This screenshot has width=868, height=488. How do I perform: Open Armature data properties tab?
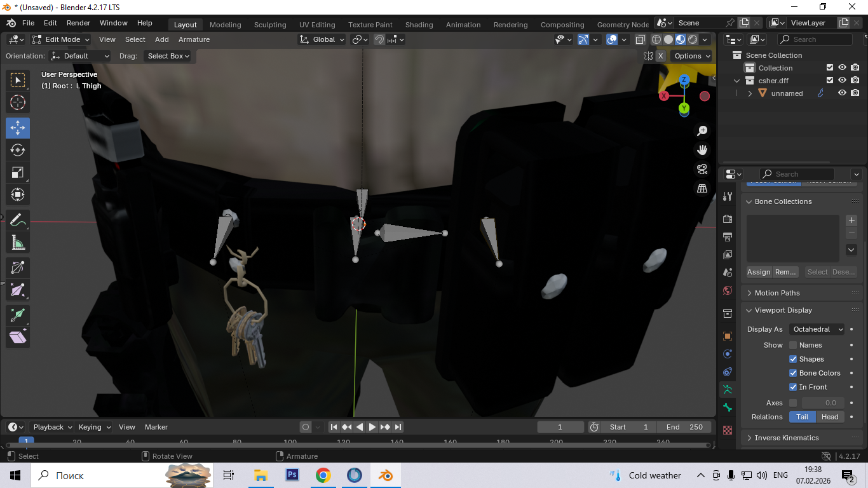[x=728, y=390]
